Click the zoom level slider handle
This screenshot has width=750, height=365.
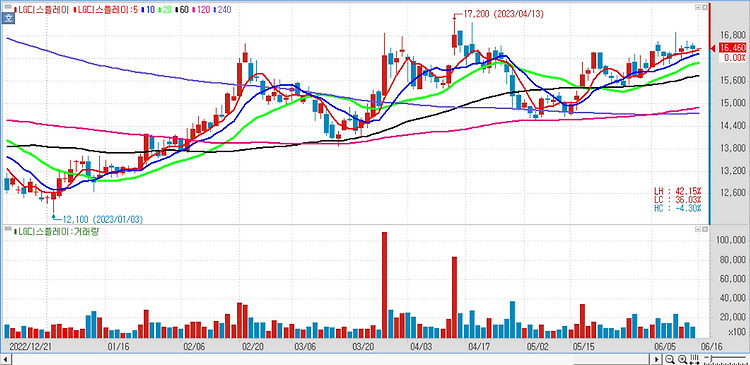click(x=711, y=359)
